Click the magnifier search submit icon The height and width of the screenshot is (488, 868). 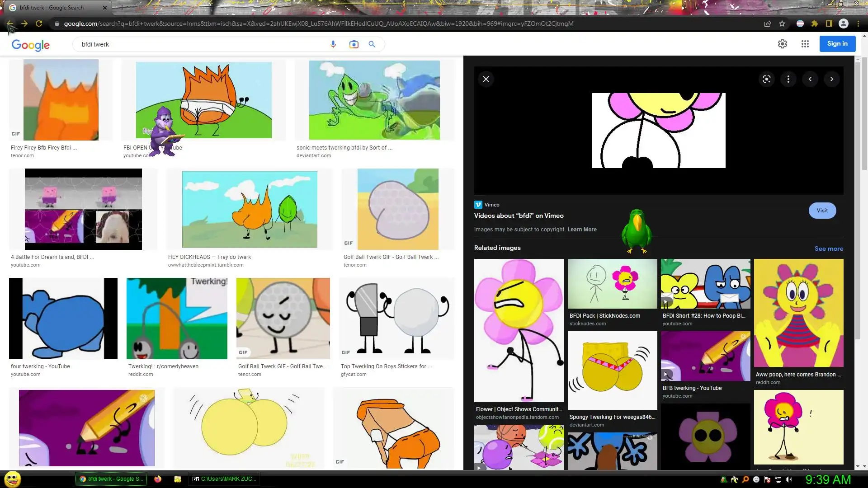tap(372, 44)
